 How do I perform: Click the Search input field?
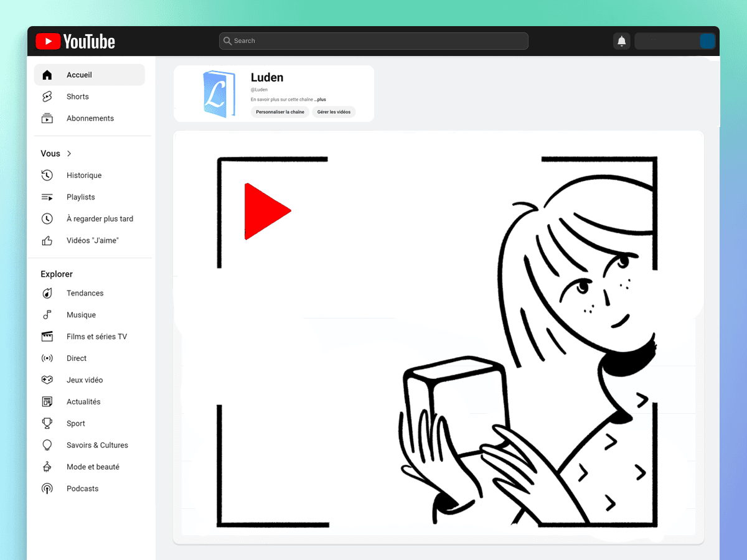374,41
